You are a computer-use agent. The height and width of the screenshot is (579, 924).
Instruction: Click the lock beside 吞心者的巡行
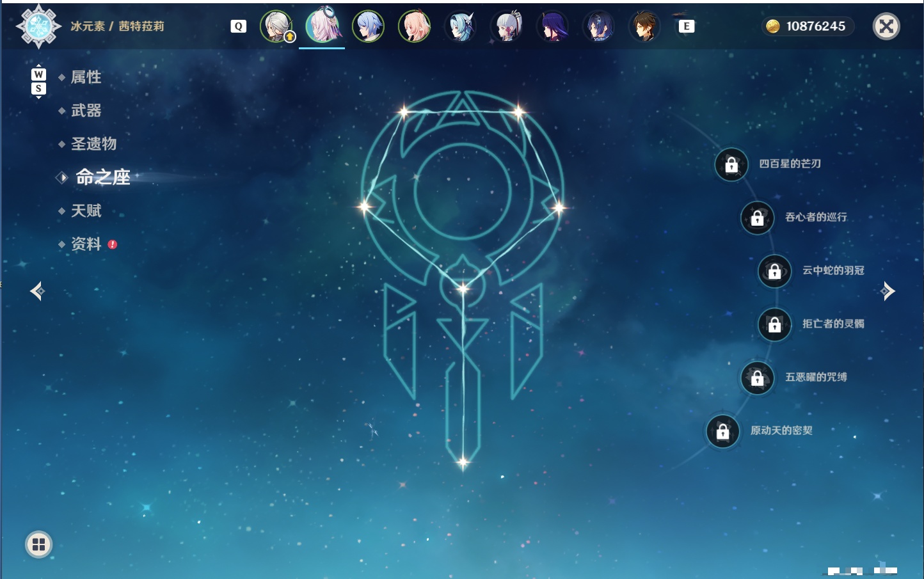point(758,218)
